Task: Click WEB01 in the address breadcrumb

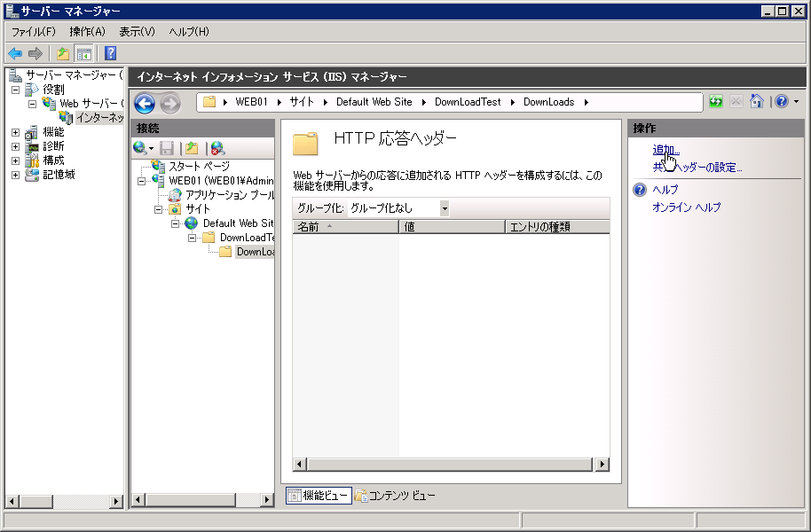Action: pyautogui.click(x=251, y=102)
